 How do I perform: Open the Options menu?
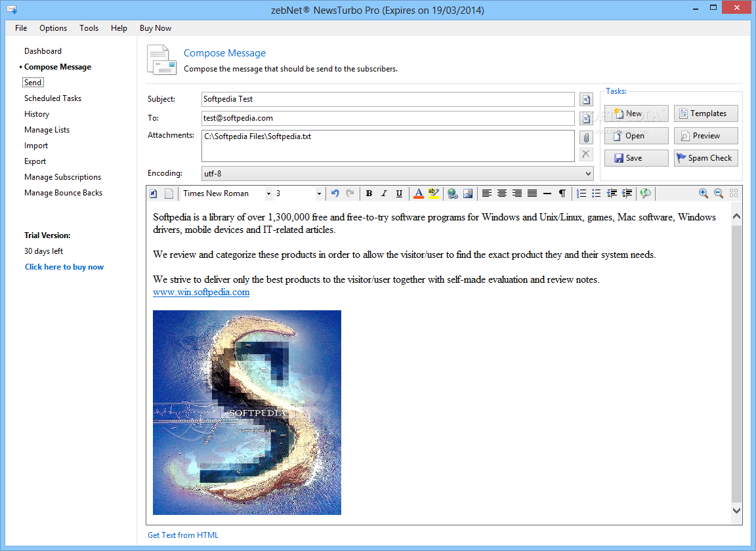coord(53,28)
